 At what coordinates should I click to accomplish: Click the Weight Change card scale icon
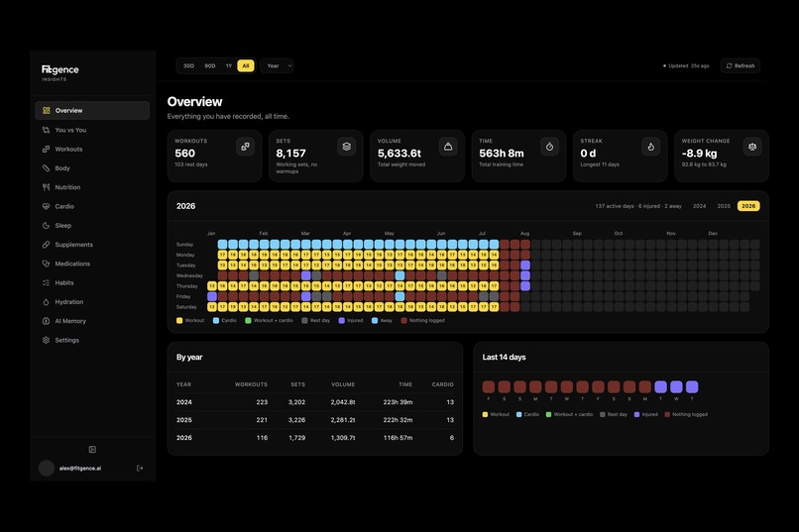[752, 147]
